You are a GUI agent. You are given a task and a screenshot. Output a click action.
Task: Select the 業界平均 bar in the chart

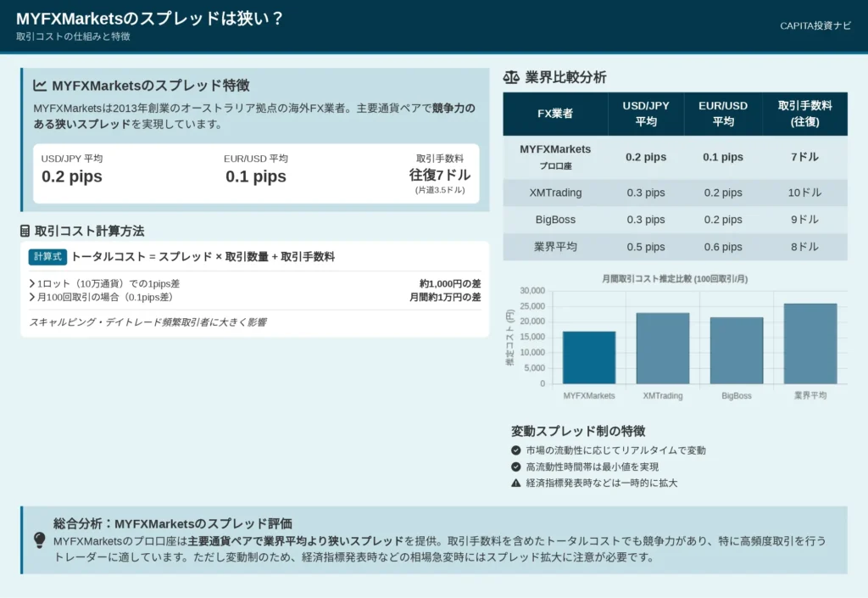(810, 344)
